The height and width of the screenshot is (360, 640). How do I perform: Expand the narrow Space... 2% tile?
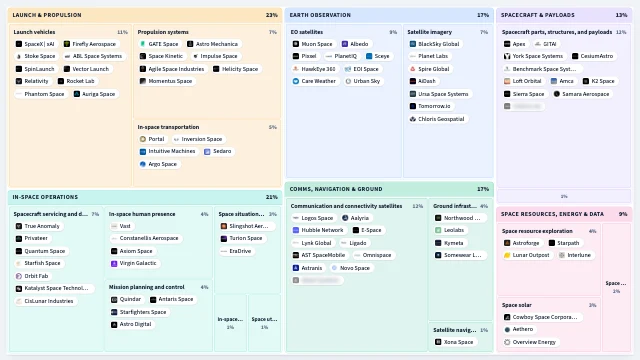click(616, 287)
